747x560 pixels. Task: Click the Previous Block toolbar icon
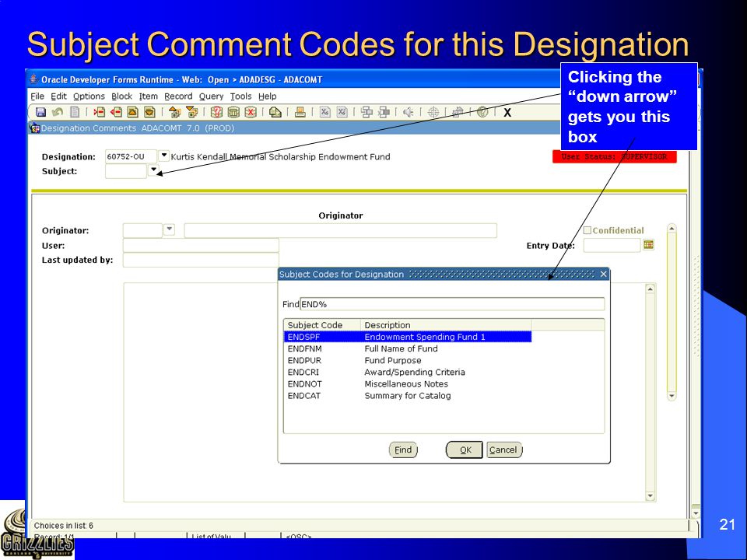tap(175, 112)
